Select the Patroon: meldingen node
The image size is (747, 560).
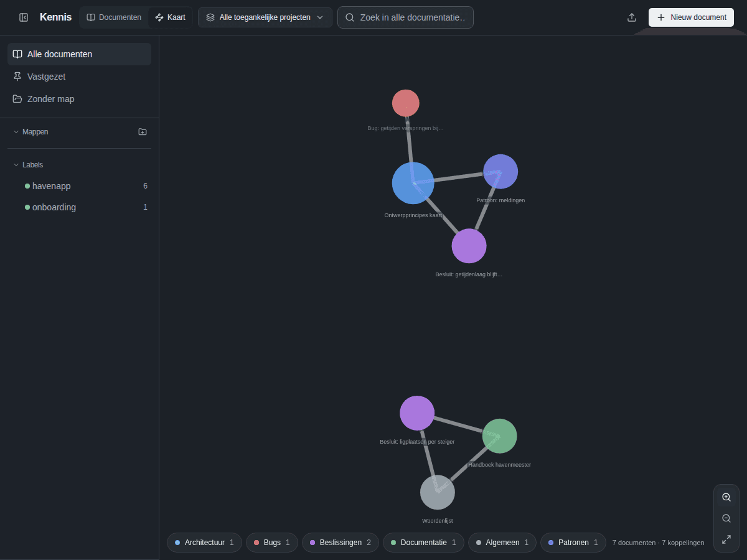[500, 172]
